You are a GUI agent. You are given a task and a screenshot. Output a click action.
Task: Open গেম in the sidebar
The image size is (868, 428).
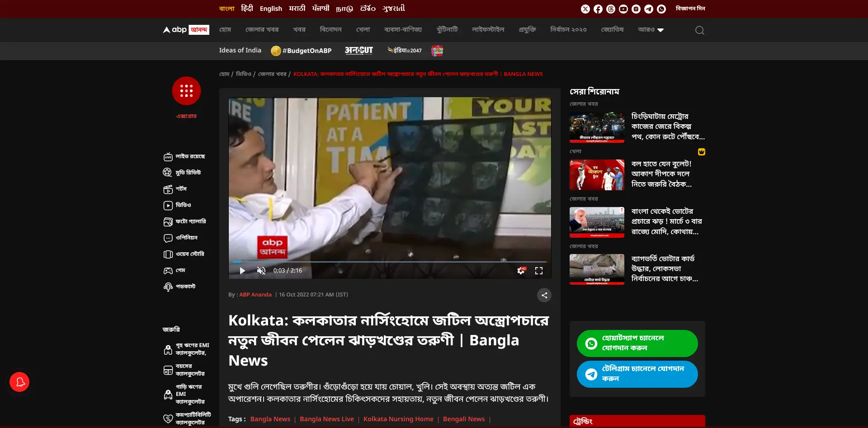click(174, 270)
